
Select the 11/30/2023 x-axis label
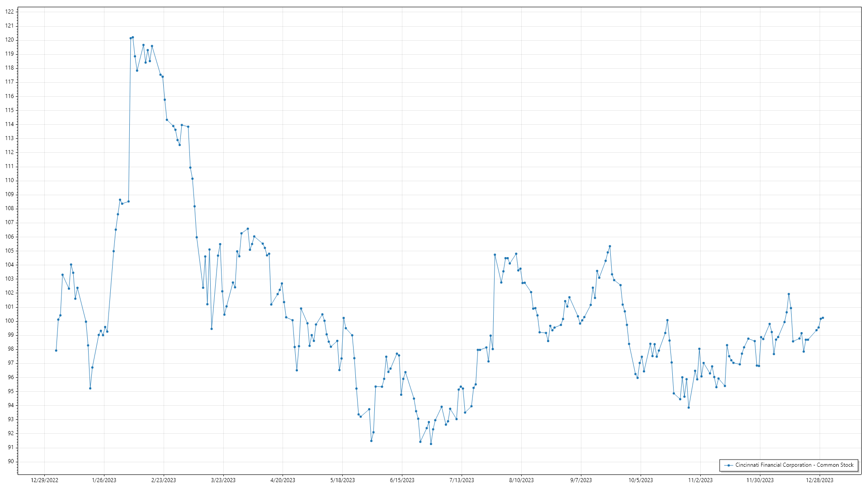pos(760,480)
